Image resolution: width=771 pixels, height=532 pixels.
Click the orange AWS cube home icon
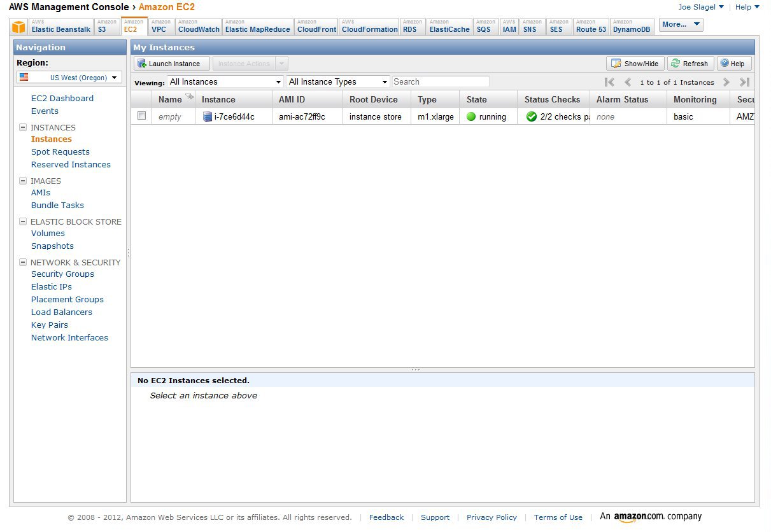point(19,27)
